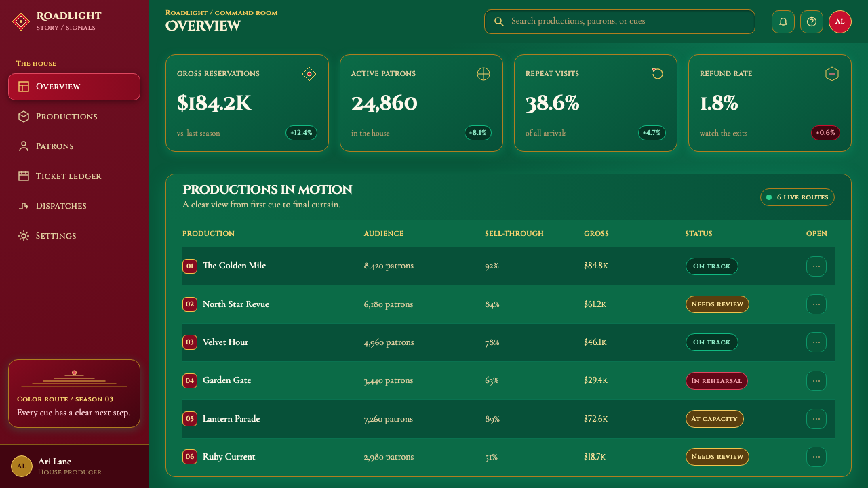Click the 05 badge for Lantern Parade
The image size is (868, 488).
coord(190,419)
